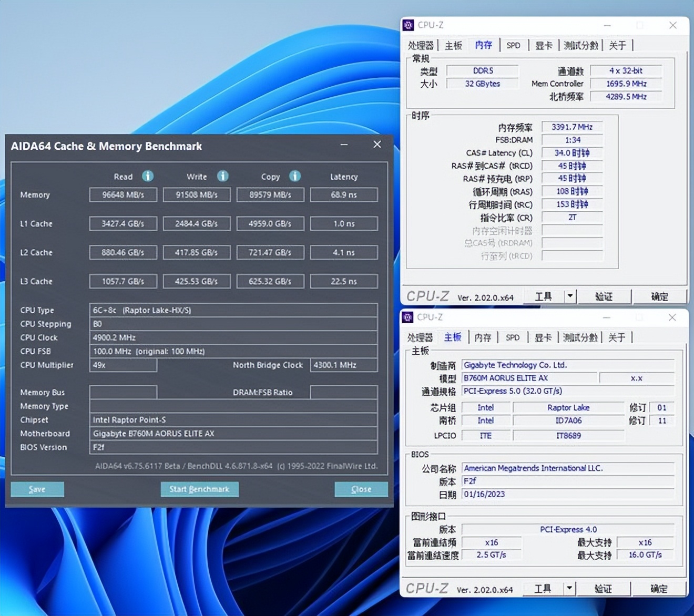This screenshot has height=616, width=694.
Task: Click the 确定 button in bottom CPU-Z window
Action: click(x=660, y=588)
